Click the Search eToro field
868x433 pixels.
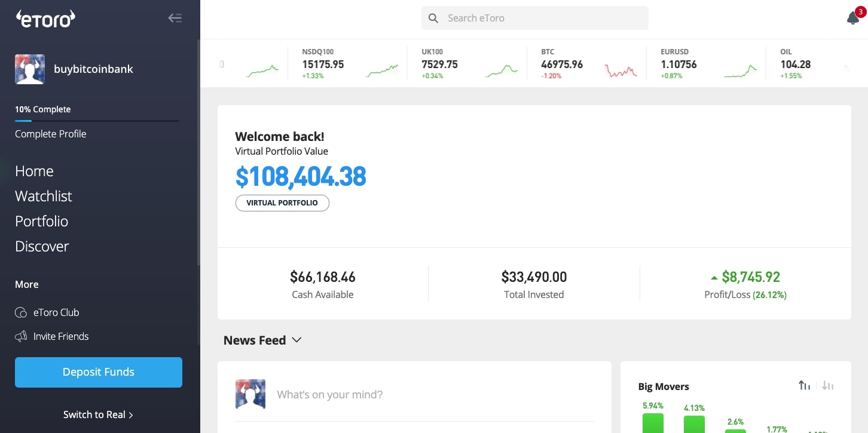point(535,19)
